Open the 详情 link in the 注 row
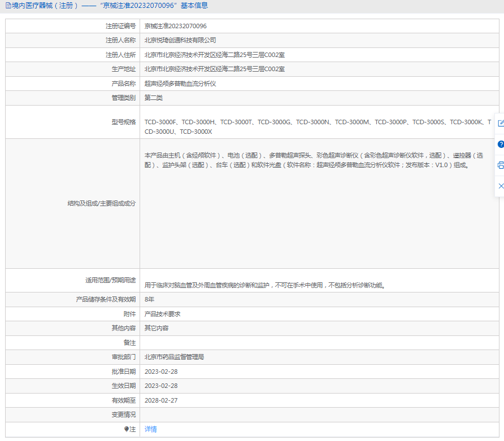This screenshot has width=504, height=441. pyautogui.click(x=150, y=429)
